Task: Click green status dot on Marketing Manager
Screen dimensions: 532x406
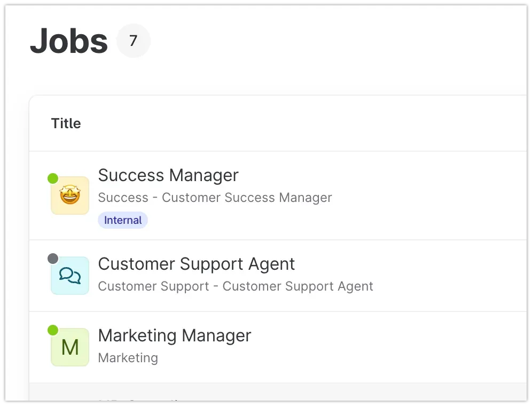Action: pos(53,330)
